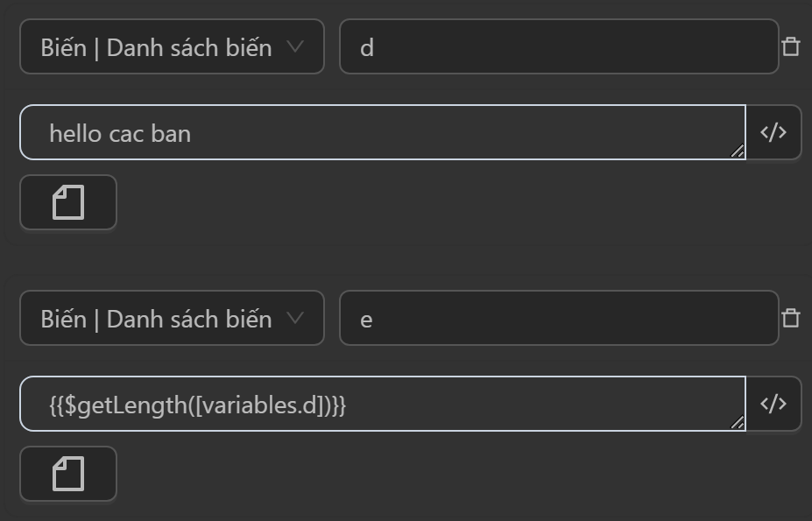Focus the variable name field containing 'e'
812x521 pixels.
pos(559,318)
